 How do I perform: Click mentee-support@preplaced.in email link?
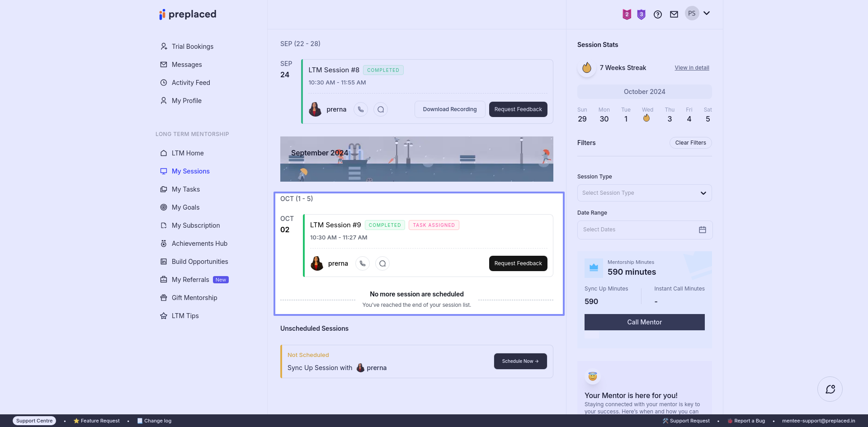[x=819, y=421]
